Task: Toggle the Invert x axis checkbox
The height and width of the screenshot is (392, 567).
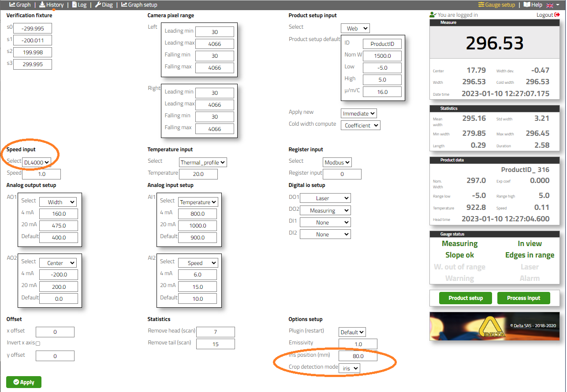Action: pos(38,343)
